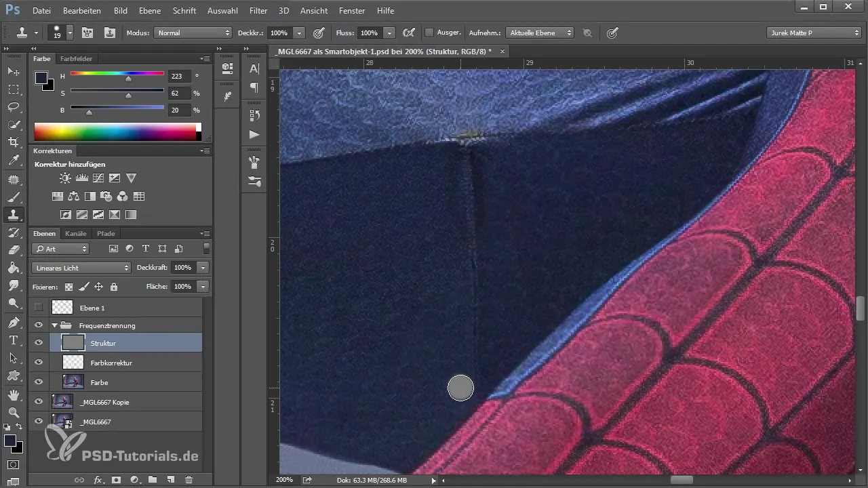Select the Move tool
The image size is (868, 488).
click(x=13, y=71)
